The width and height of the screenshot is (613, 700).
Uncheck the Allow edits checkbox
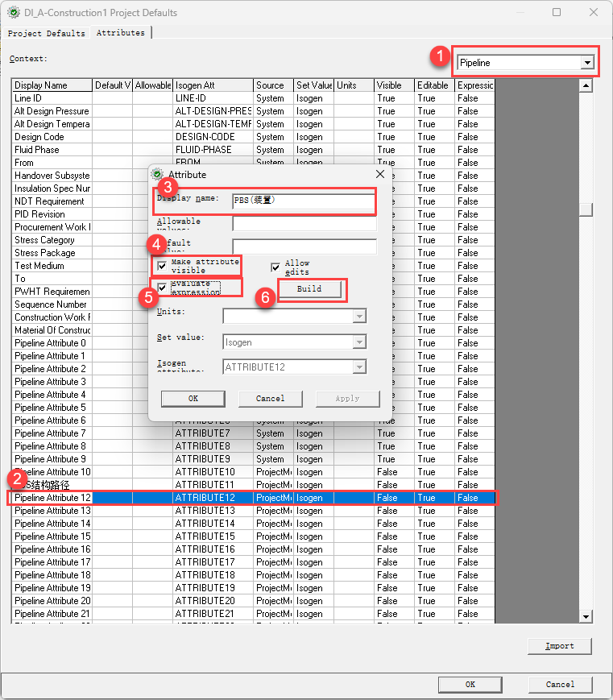click(x=275, y=267)
